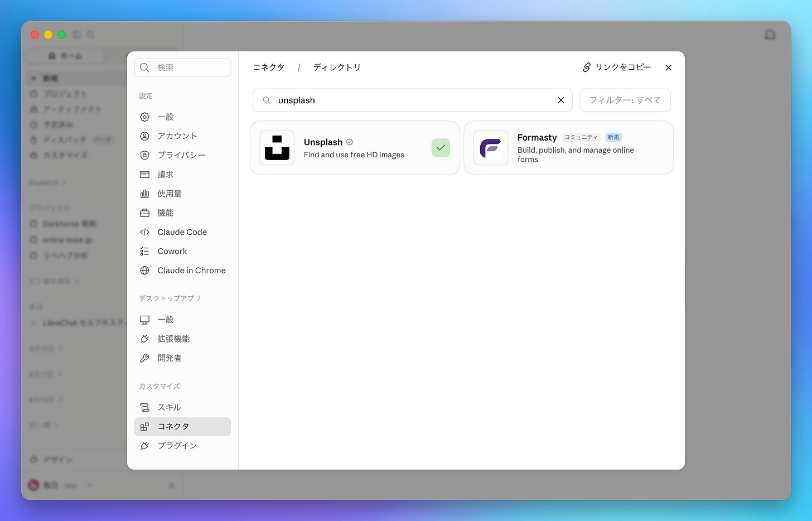The width and height of the screenshot is (812, 521).
Task: Click the 拡張機能 plug icon
Action: coord(144,339)
